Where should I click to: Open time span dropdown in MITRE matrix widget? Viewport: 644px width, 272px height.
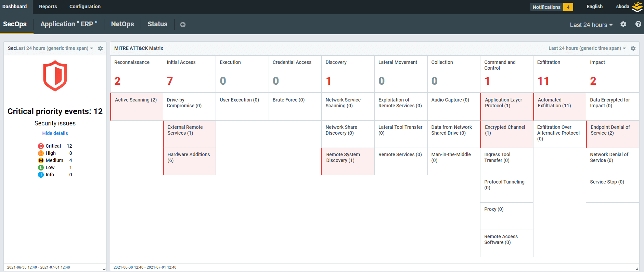click(587, 49)
